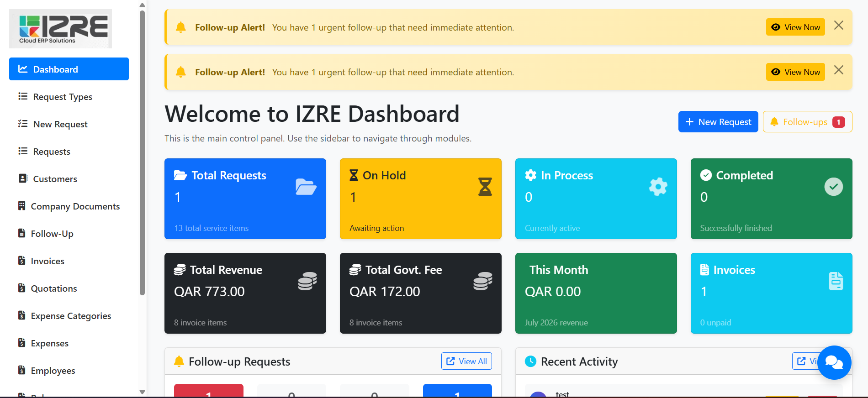Click the Recent Activity clock icon
The width and height of the screenshot is (868, 398).
click(x=530, y=361)
